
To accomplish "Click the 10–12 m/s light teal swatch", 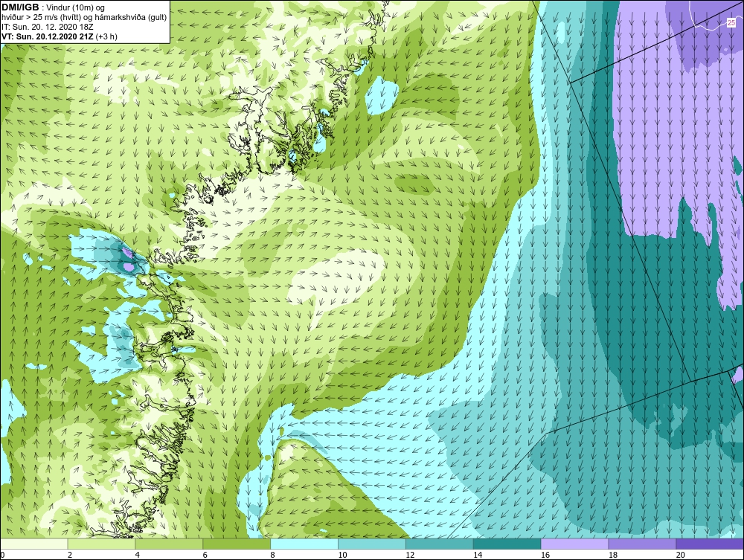I will tap(372, 544).
